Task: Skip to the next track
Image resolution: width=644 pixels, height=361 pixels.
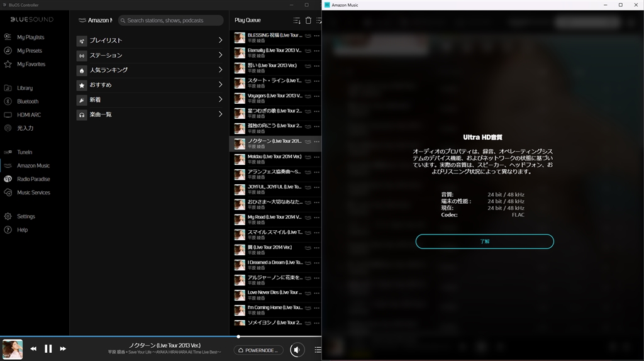Action: click(63, 348)
